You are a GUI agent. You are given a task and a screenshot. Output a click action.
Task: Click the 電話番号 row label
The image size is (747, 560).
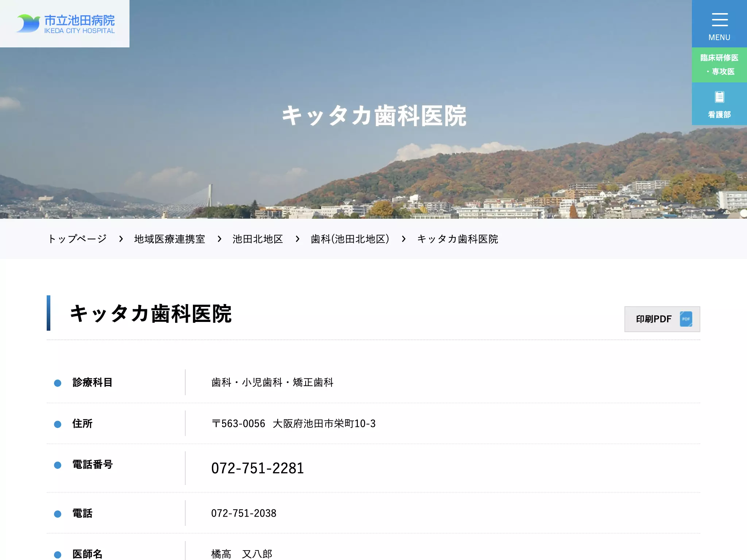click(93, 464)
